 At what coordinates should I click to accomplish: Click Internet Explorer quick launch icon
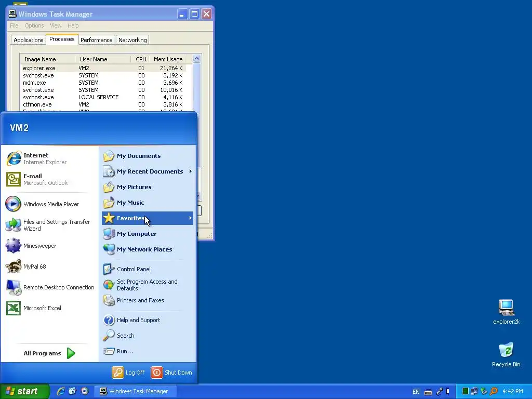click(61, 391)
